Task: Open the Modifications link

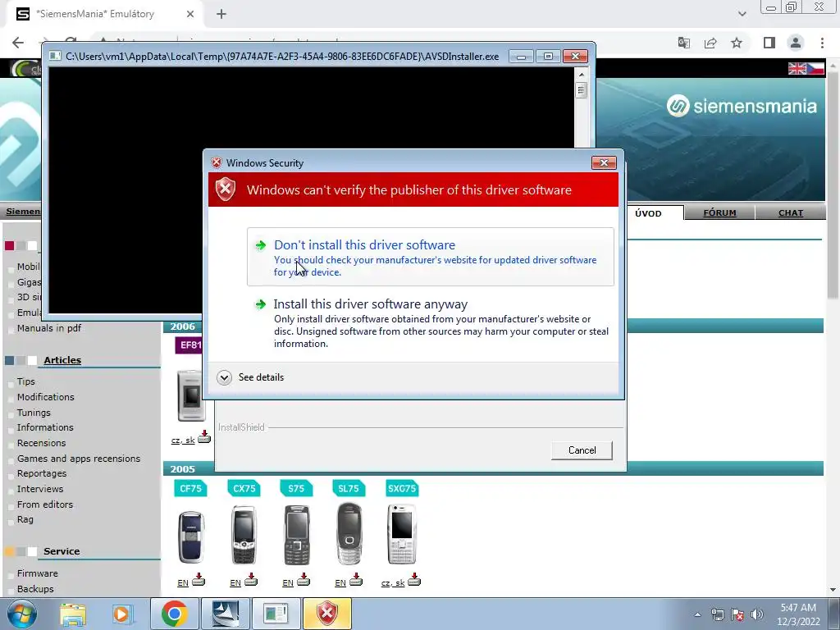Action: click(46, 397)
